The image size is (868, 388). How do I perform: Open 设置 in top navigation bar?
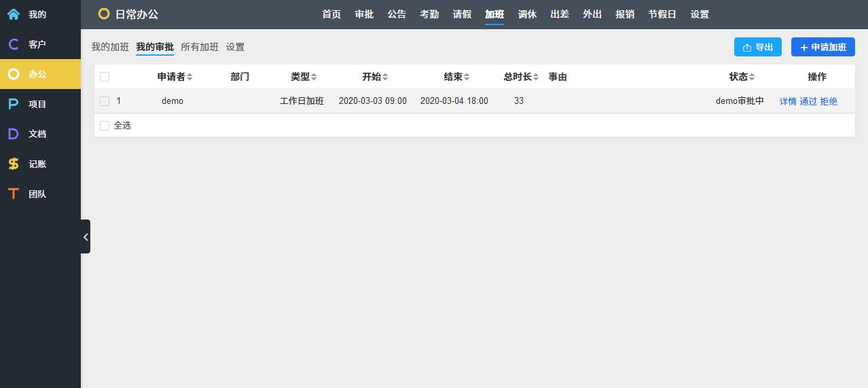pos(700,14)
